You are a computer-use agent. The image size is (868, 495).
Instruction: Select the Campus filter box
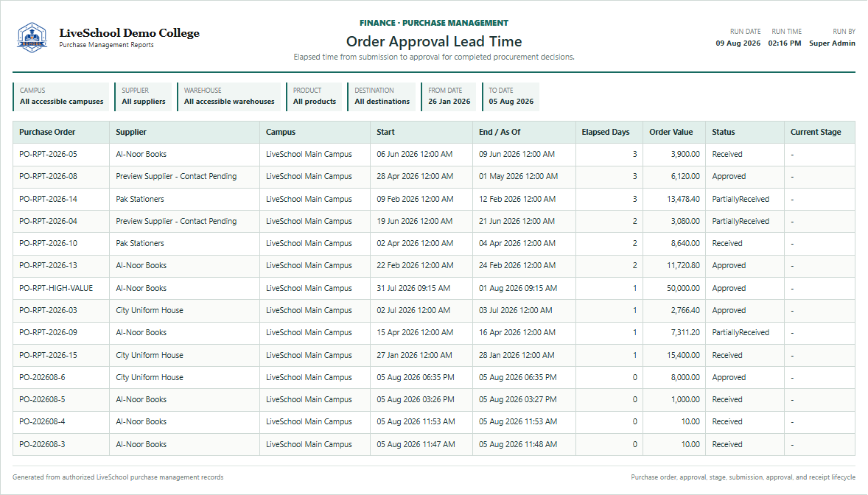point(61,96)
